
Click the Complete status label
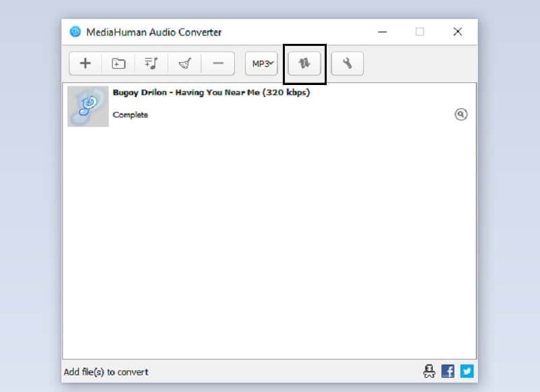(x=129, y=114)
